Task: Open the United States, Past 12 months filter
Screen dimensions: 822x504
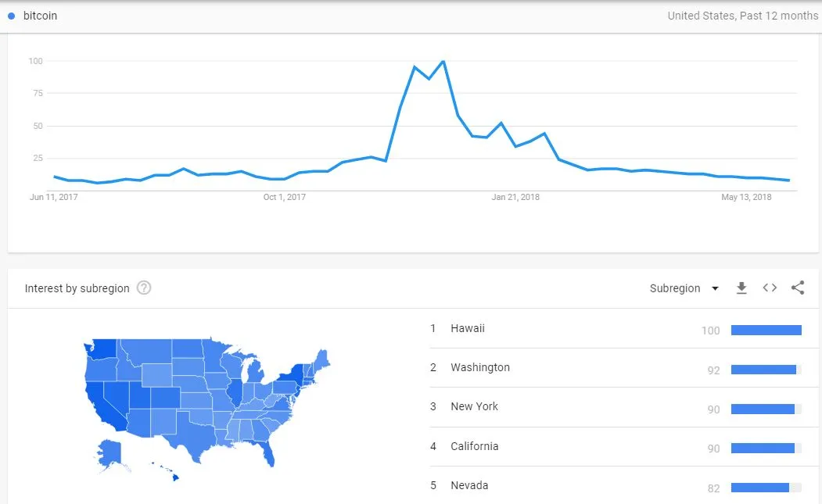Action: [742, 16]
